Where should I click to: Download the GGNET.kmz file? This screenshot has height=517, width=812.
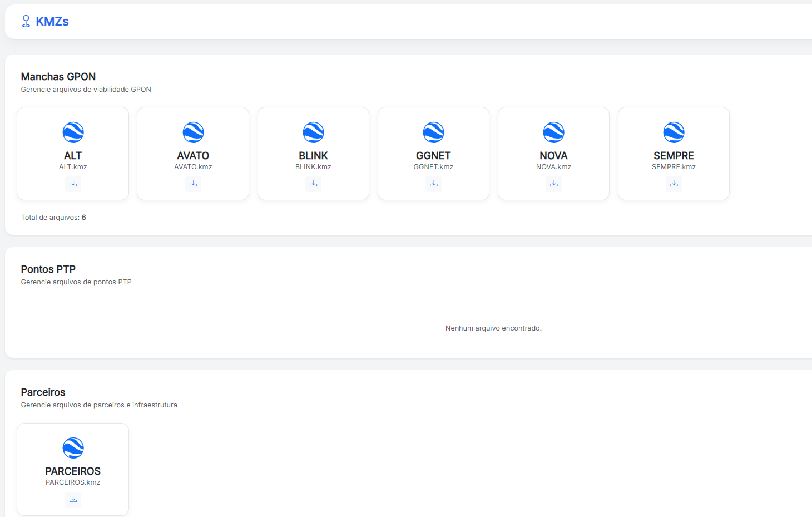click(x=433, y=184)
